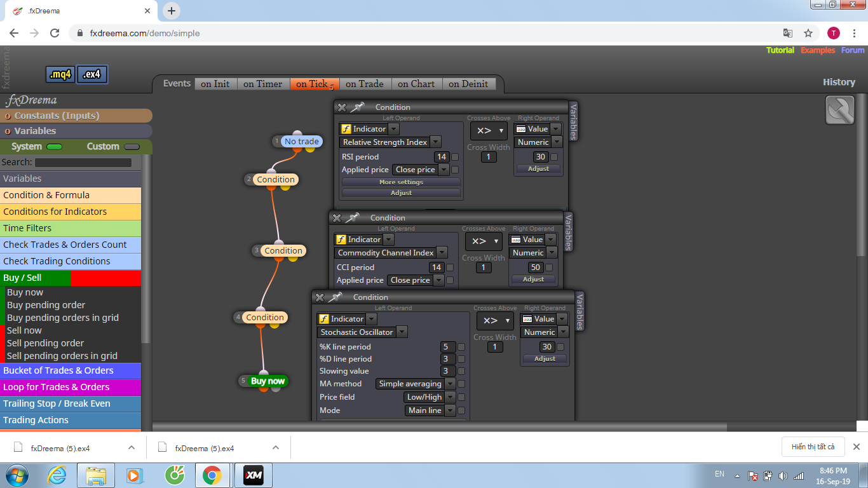The height and width of the screenshot is (488, 868).
Task: Open XM app in taskbar
Action: (254, 475)
